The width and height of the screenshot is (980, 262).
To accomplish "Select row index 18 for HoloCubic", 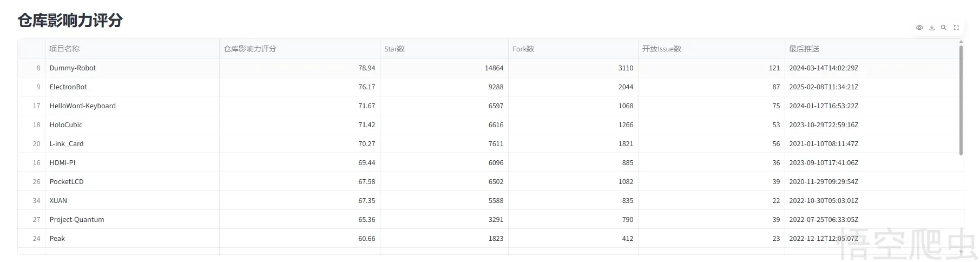I will pos(36,125).
